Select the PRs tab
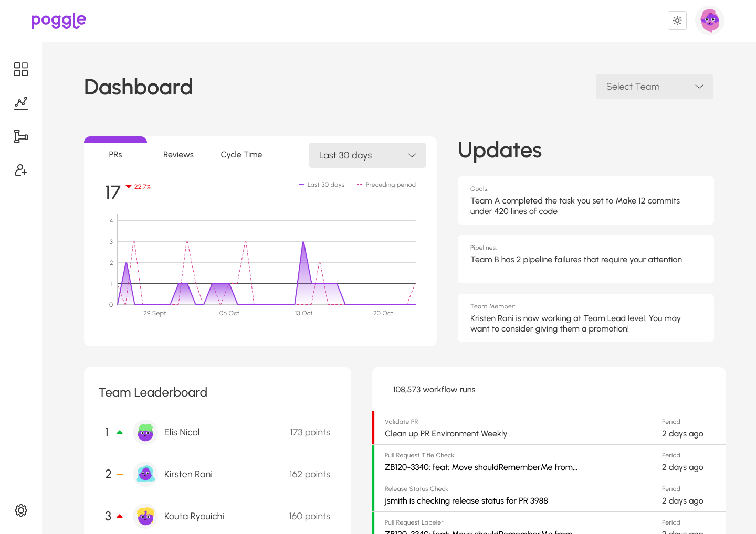Viewport: 756px width, 534px height. tap(115, 155)
